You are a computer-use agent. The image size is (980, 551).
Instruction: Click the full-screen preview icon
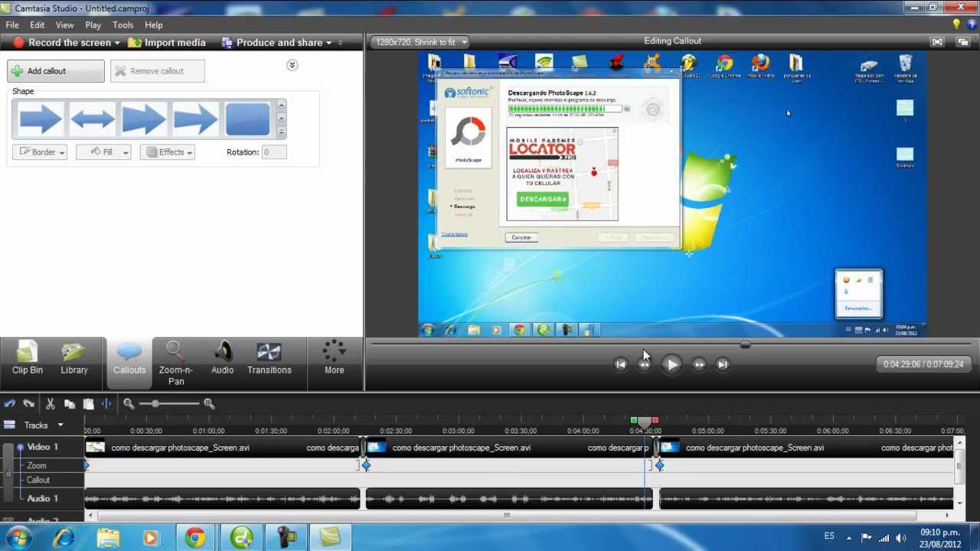(937, 42)
